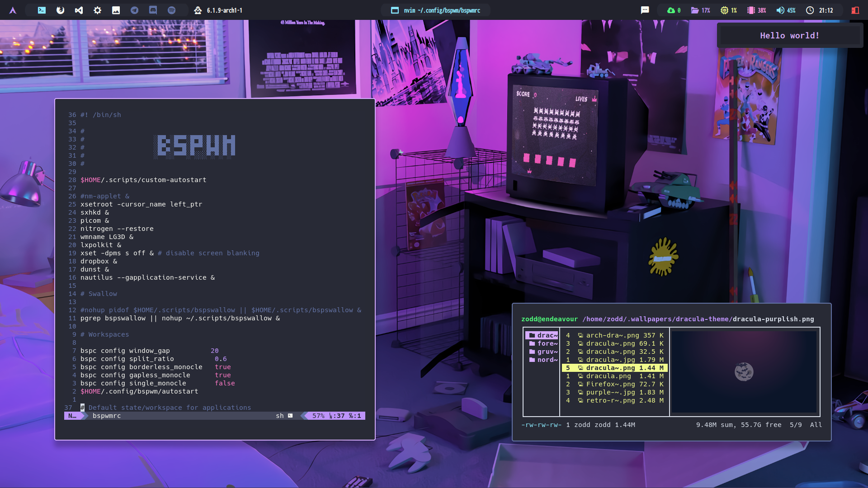Open the terminal launcher icon

pos(42,10)
